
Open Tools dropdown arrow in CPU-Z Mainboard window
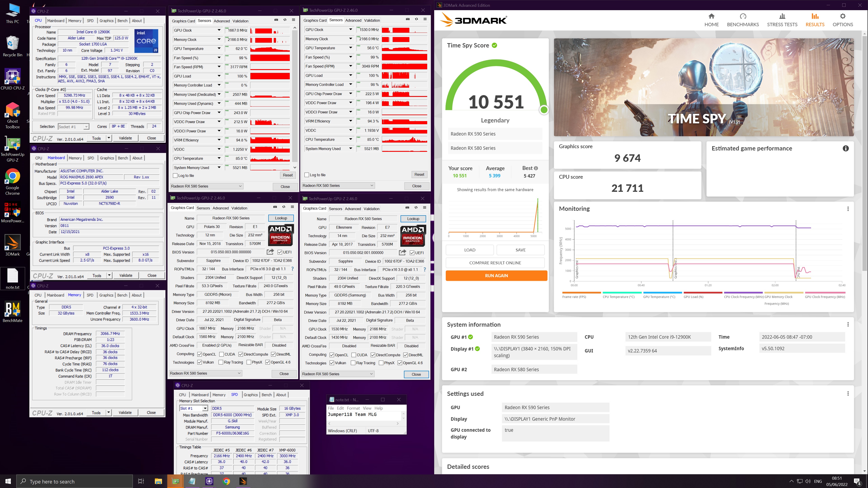[109, 275]
